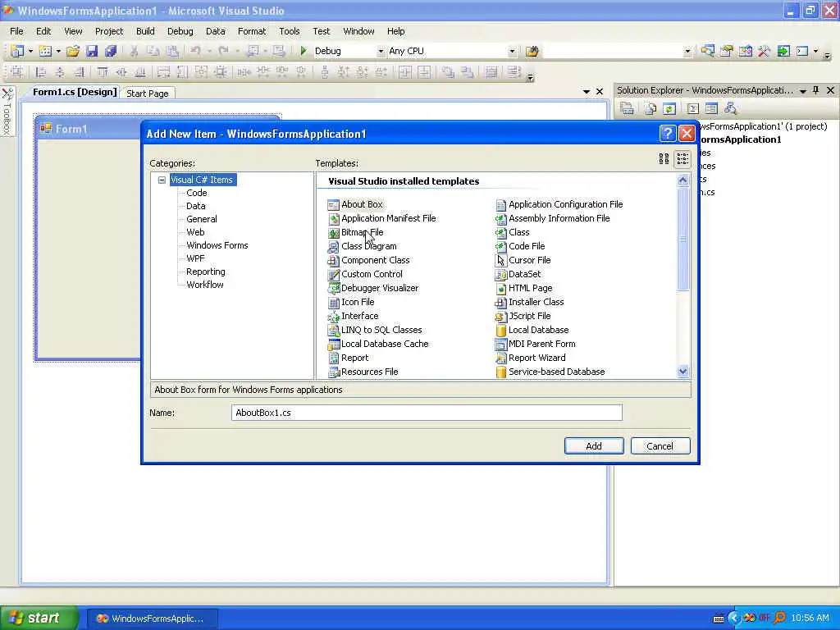Open Solution Explorer window position dropdown arrow

coord(802,91)
